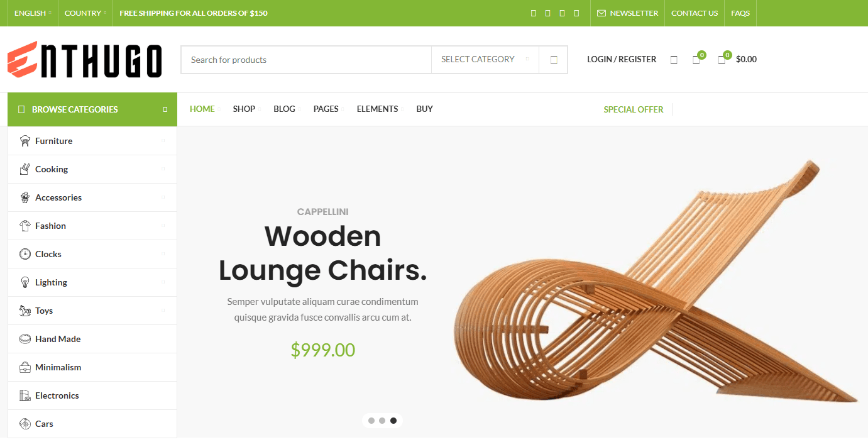The width and height of the screenshot is (868, 442).
Task: Select the first slider pagination dot
Action: [x=371, y=421]
